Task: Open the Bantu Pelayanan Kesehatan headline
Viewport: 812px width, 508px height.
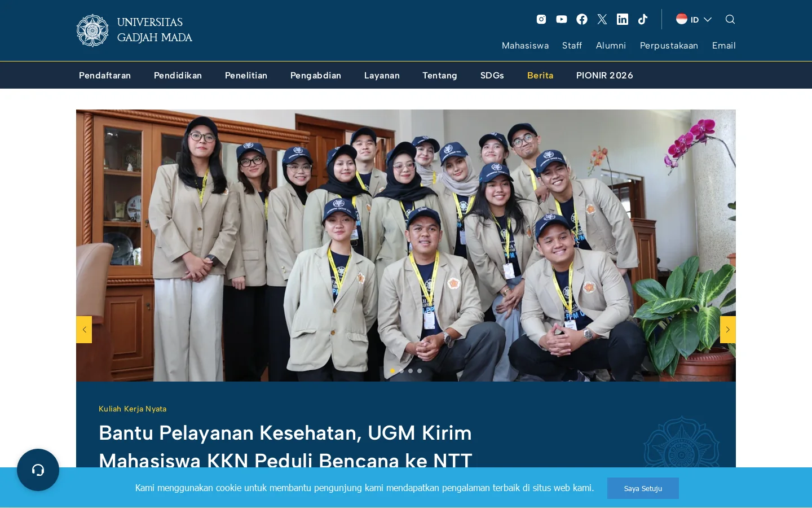Action: (285, 446)
